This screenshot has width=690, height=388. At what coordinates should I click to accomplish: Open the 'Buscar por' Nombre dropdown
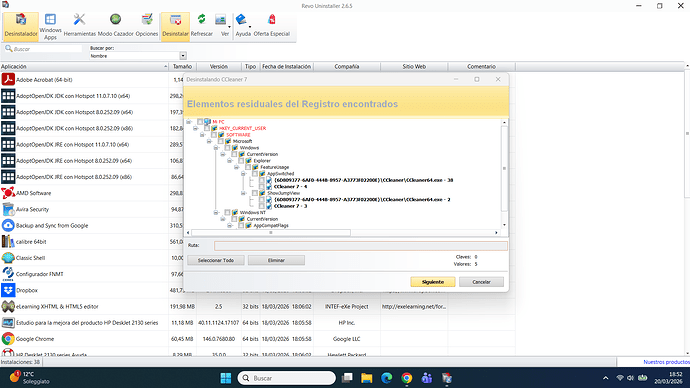click(x=183, y=56)
